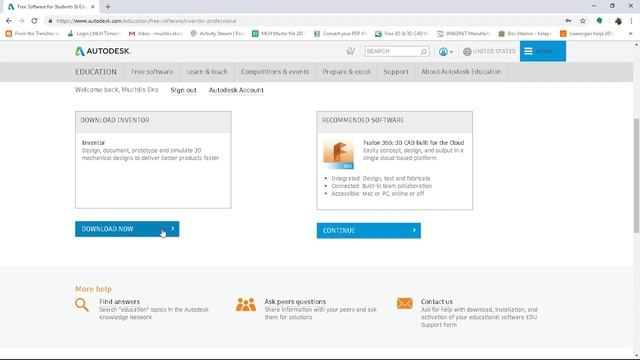Viewport: 640px width, 360px height.
Task: Open About Autodesk Education menu item
Action: [x=461, y=72]
